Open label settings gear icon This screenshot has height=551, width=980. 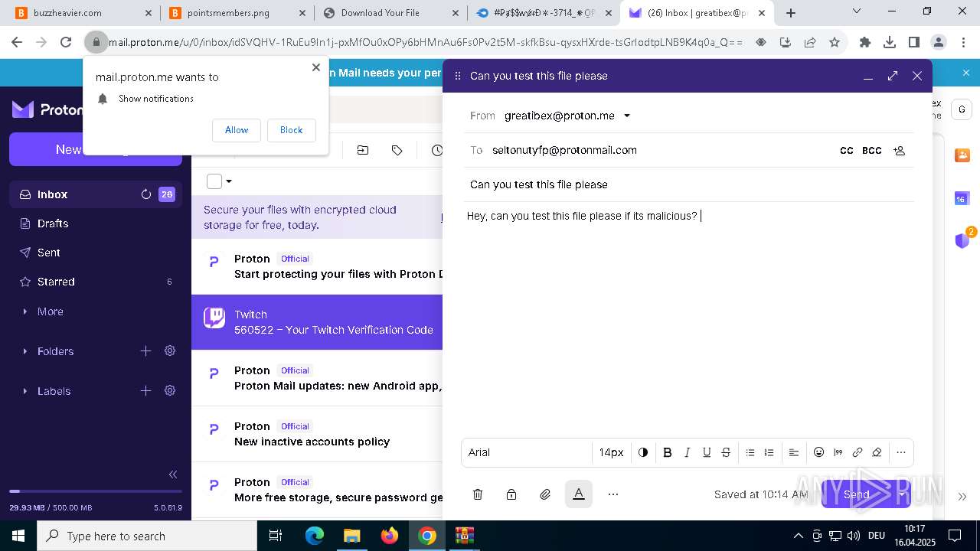click(170, 390)
